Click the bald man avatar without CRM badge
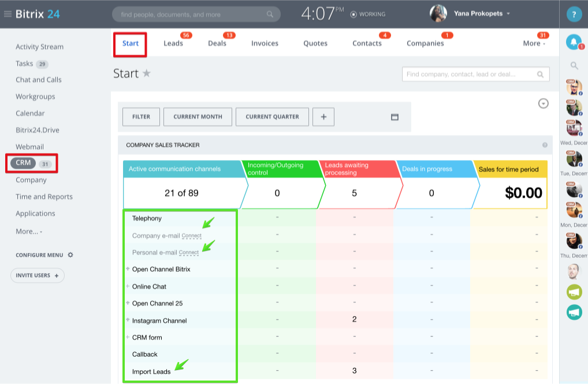 [572, 271]
